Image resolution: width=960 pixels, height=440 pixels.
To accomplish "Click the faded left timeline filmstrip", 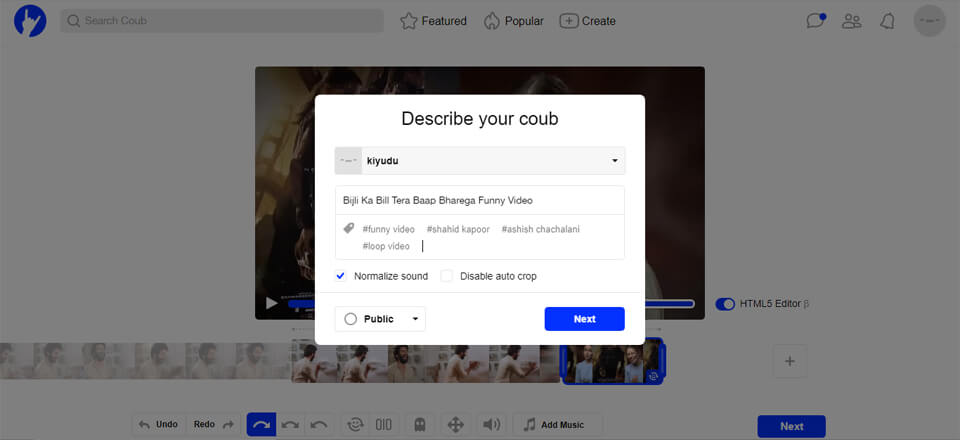I will point(145,361).
